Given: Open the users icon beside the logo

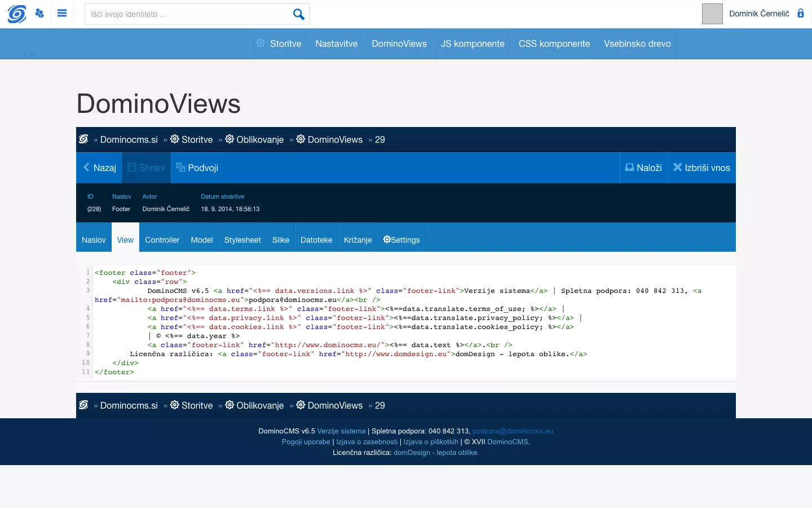Looking at the screenshot, I should 39,14.
